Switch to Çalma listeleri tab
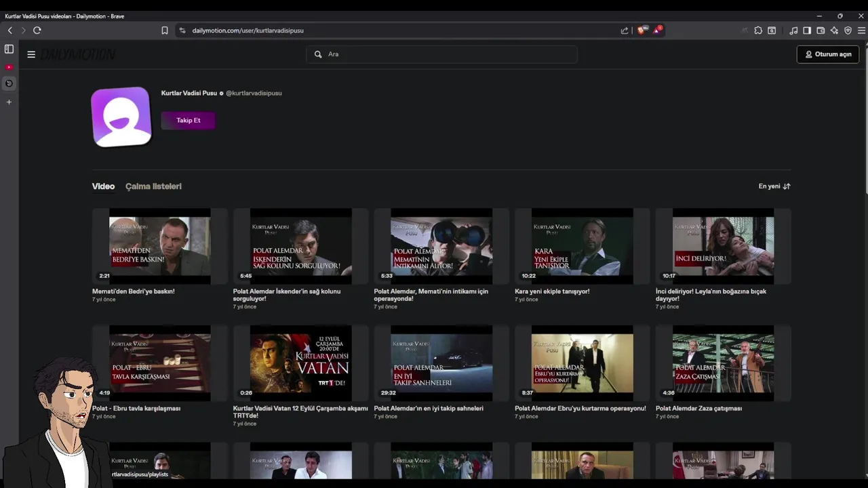The height and width of the screenshot is (488, 868). point(153,186)
